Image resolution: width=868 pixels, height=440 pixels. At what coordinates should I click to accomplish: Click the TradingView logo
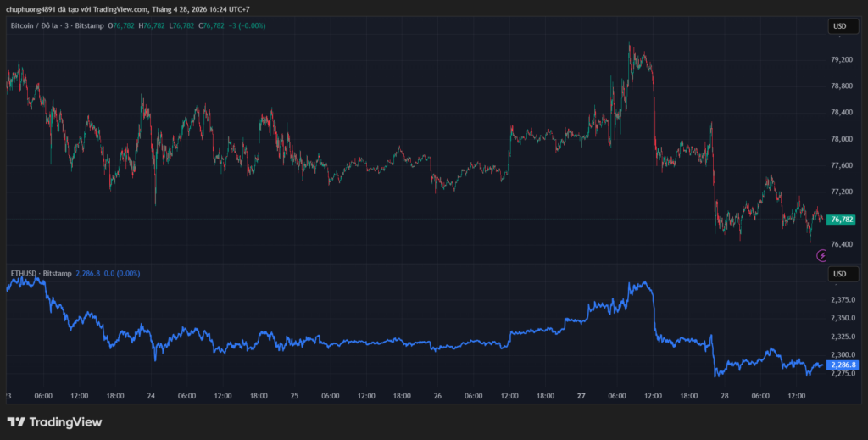(x=54, y=421)
